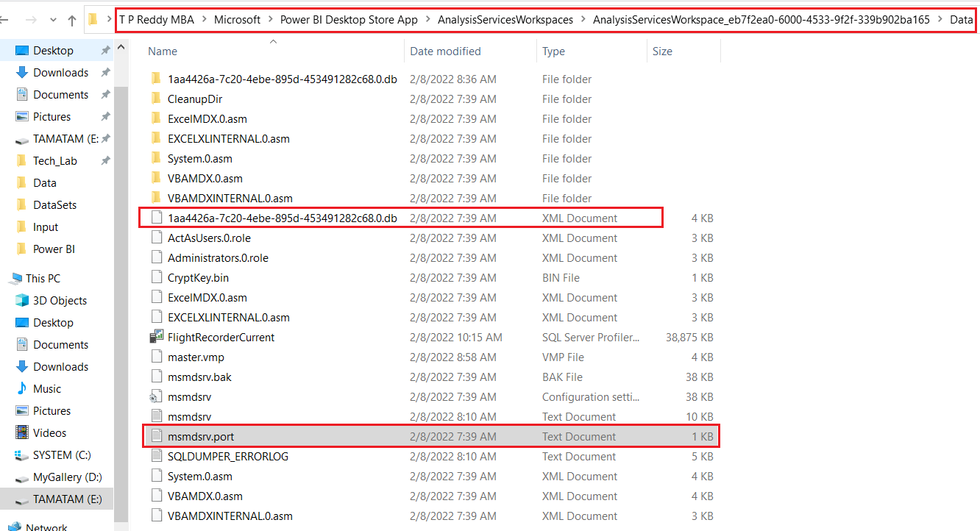
Task: Open SYSTEM (C:) drive
Action: 62,455
